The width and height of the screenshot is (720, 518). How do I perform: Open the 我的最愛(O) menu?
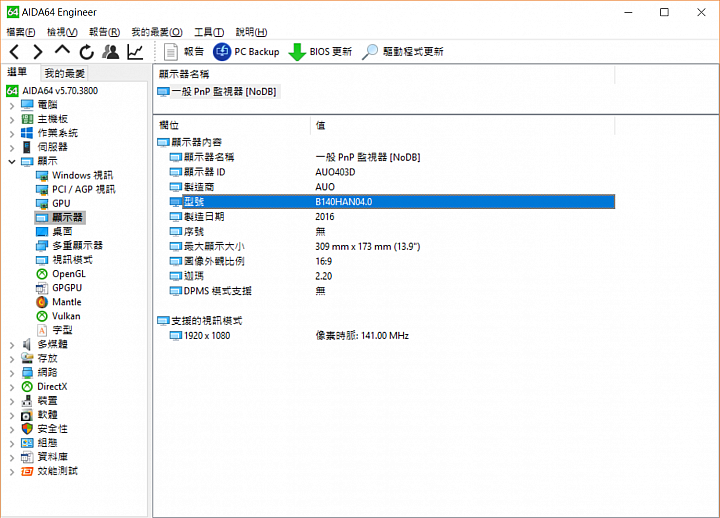(157, 32)
